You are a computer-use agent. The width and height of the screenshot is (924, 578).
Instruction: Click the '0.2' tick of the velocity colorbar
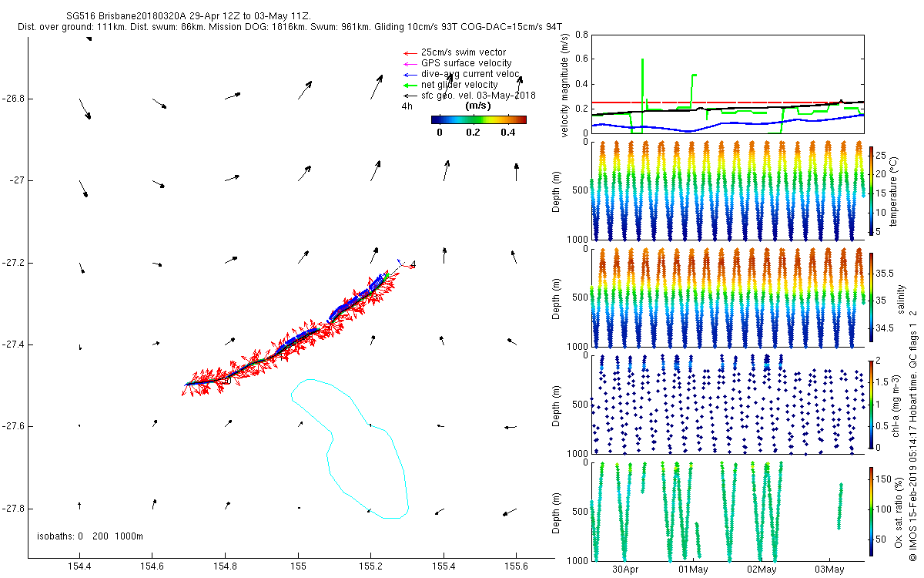[x=473, y=132]
